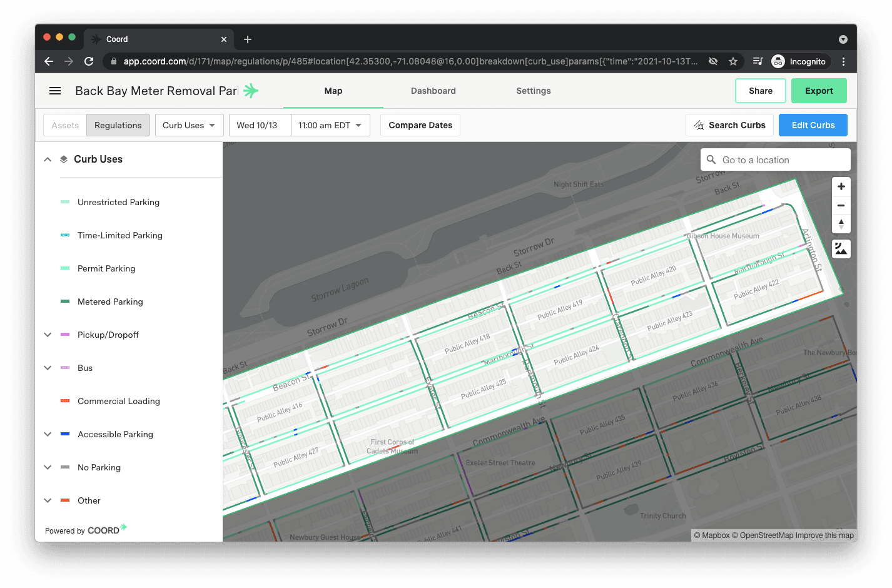The height and width of the screenshot is (588, 892).
Task: Click the Search Curbs button
Action: pos(729,125)
